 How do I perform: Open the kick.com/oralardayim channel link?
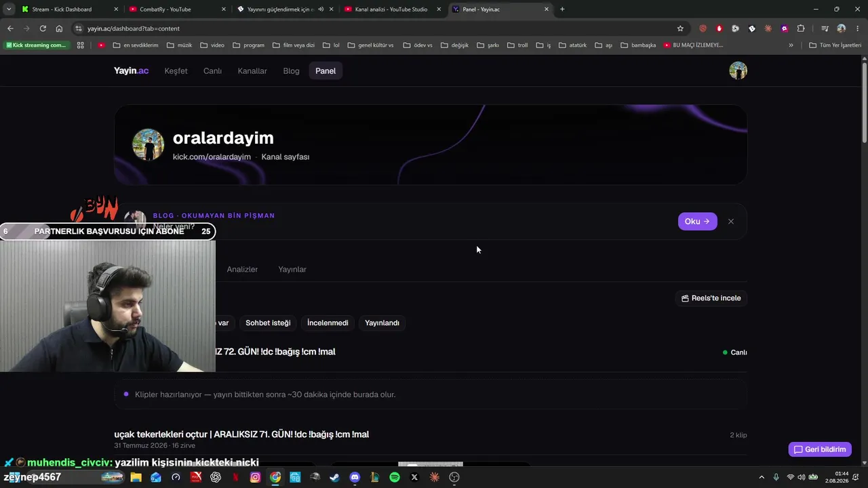tap(212, 157)
